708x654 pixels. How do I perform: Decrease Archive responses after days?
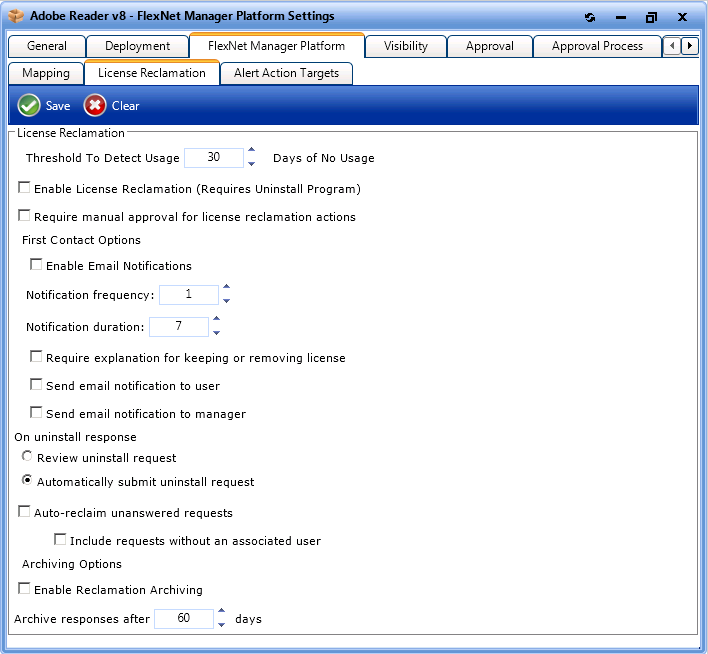tap(221, 624)
